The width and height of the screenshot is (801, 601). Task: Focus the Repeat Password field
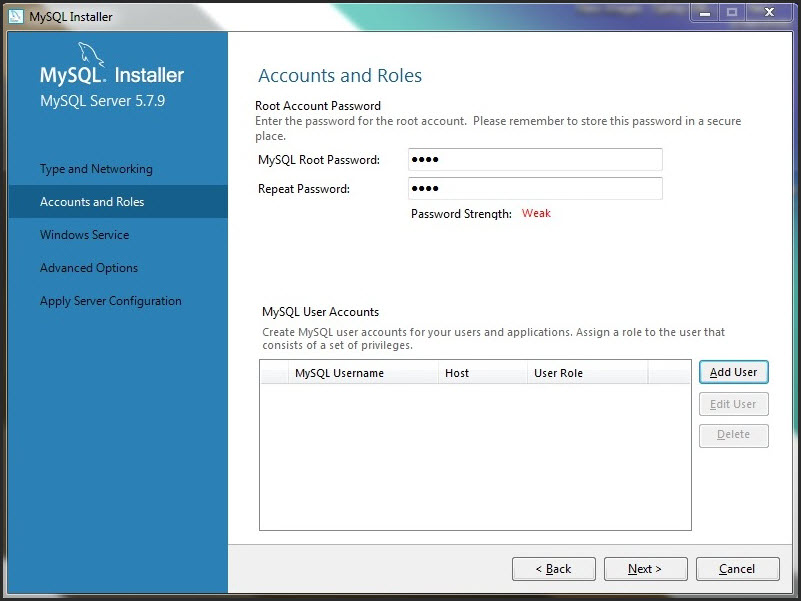coord(535,189)
